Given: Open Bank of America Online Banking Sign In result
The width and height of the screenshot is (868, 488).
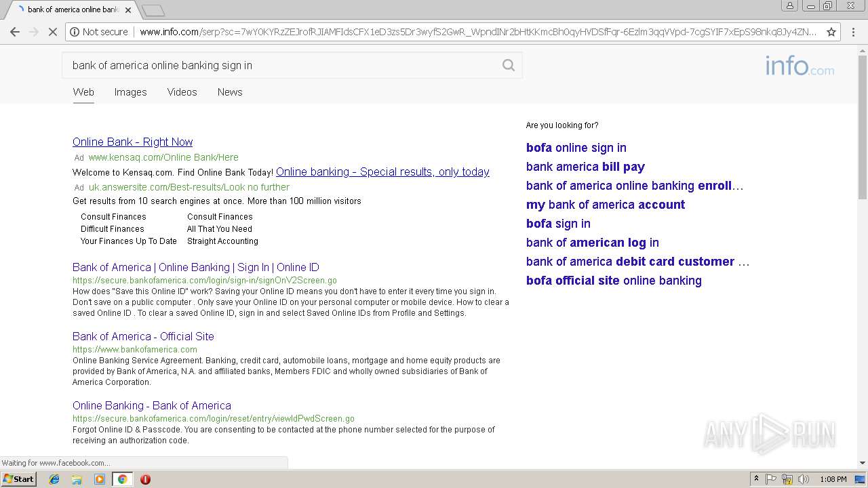Looking at the screenshot, I should (x=196, y=267).
